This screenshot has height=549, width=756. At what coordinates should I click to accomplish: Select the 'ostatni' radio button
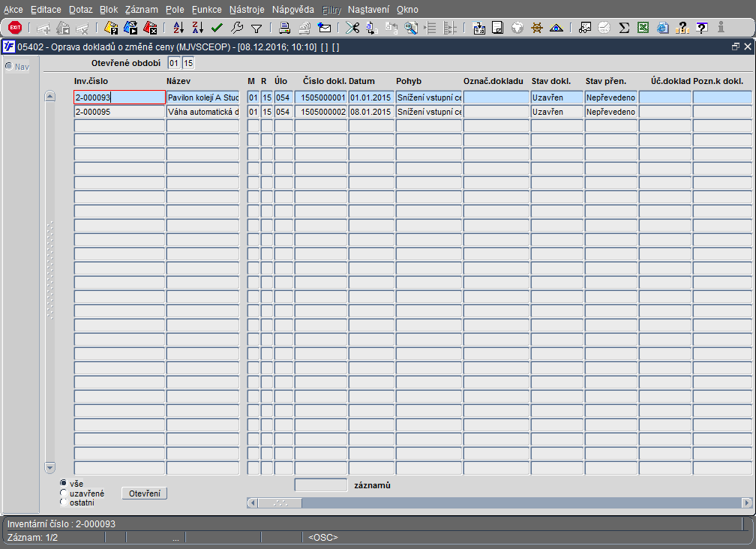pos(63,502)
